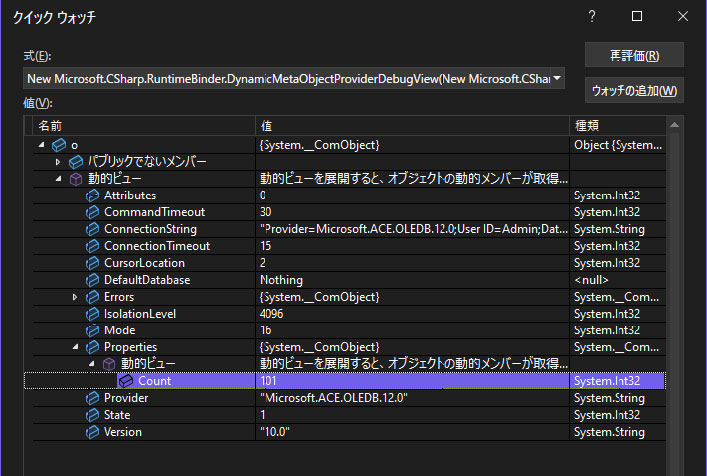
Task: Collapse the 'o' root node
Action: tap(41, 145)
